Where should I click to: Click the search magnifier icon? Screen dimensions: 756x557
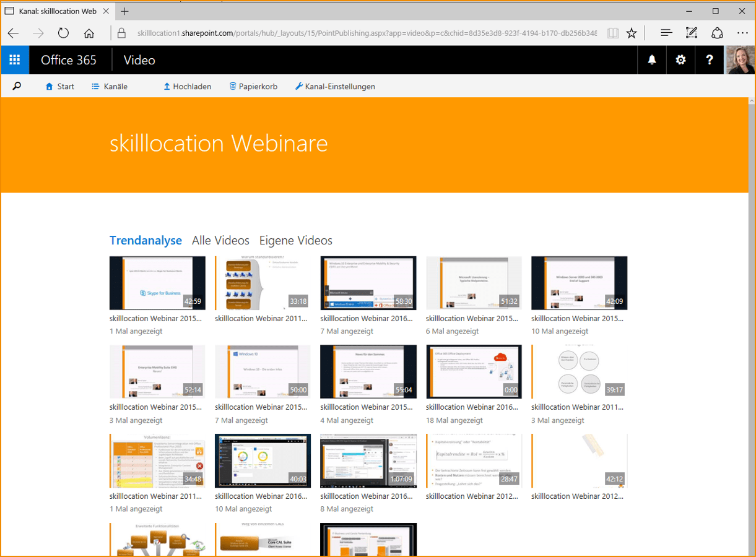coord(17,87)
